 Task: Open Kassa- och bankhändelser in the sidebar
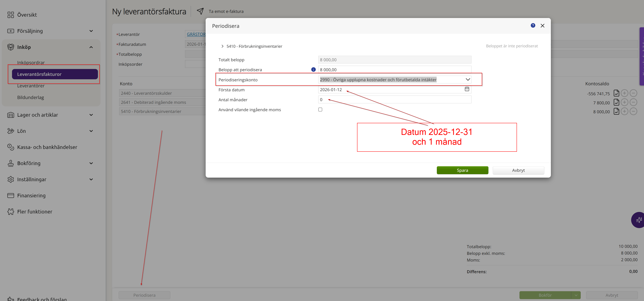tap(47, 147)
